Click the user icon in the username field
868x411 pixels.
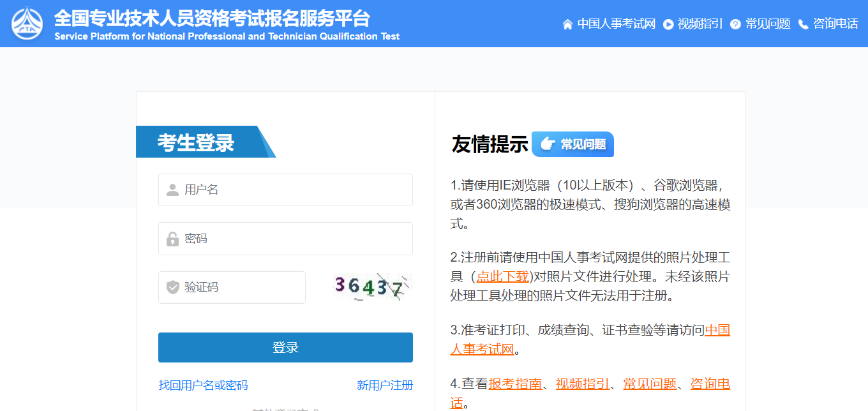[x=172, y=190]
